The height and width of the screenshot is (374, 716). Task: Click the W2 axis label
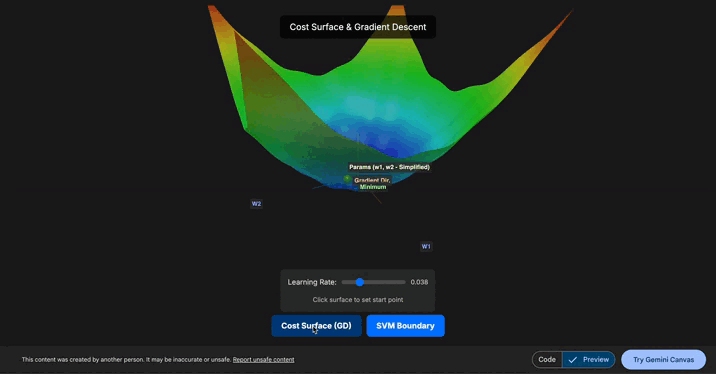tap(256, 204)
